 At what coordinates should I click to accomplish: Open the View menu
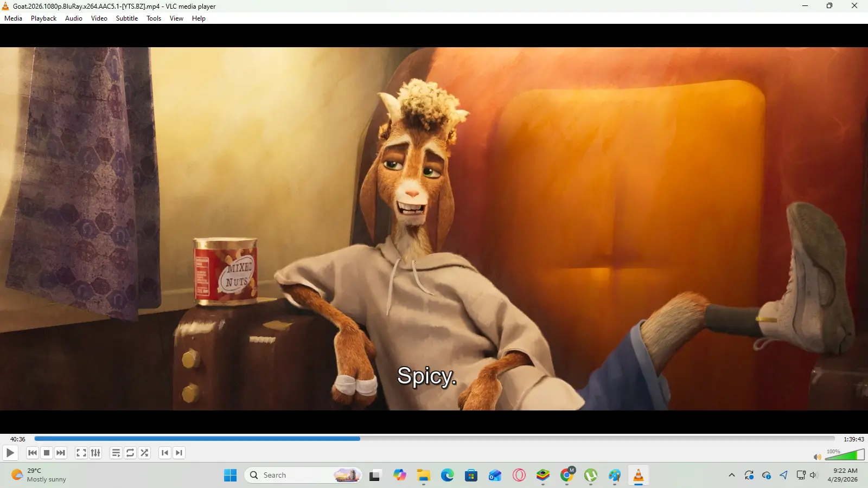tap(176, 18)
